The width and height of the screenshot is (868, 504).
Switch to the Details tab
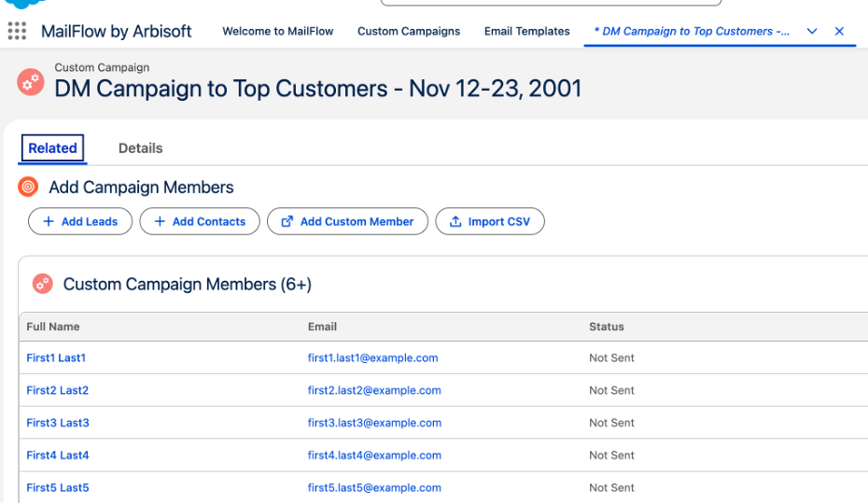point(141,147)
